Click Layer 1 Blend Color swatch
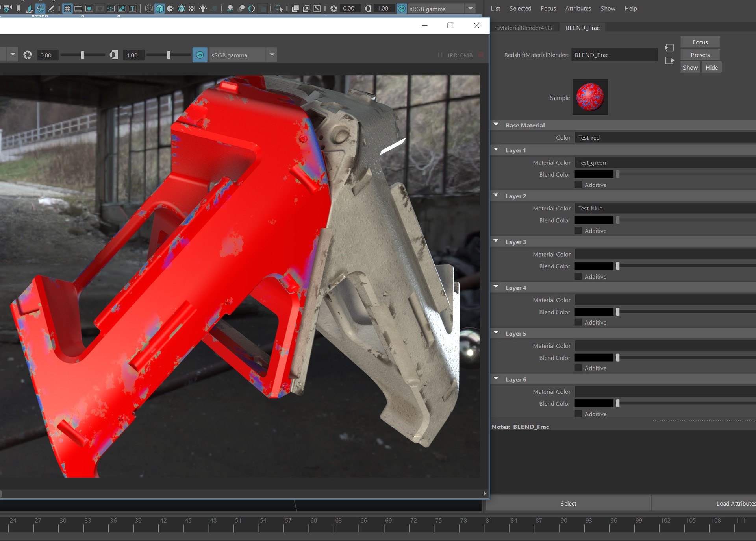 tap(594, 174)
